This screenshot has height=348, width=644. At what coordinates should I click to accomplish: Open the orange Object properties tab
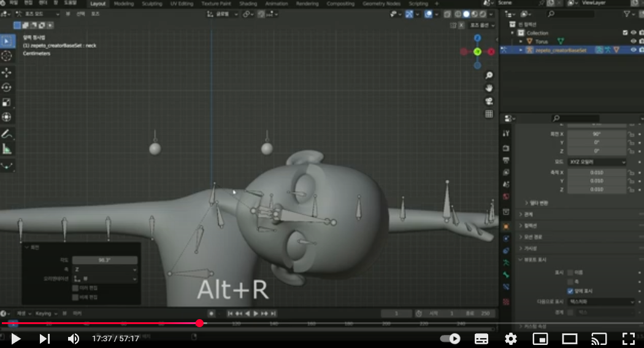point(506,226)
